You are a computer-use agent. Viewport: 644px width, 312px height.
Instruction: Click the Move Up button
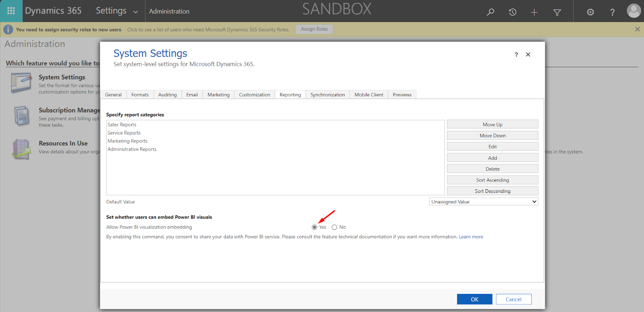pos(492,124)
